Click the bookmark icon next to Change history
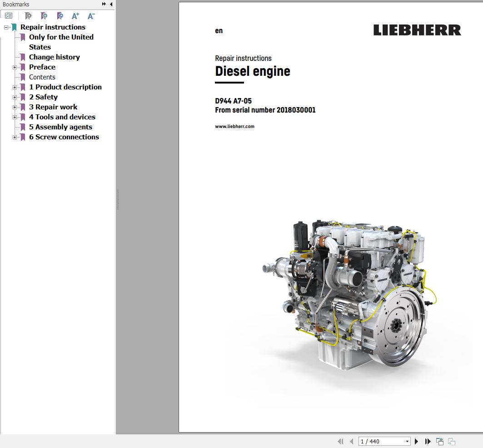The width and height of the screenshot is (483, 448). point(23,57)
